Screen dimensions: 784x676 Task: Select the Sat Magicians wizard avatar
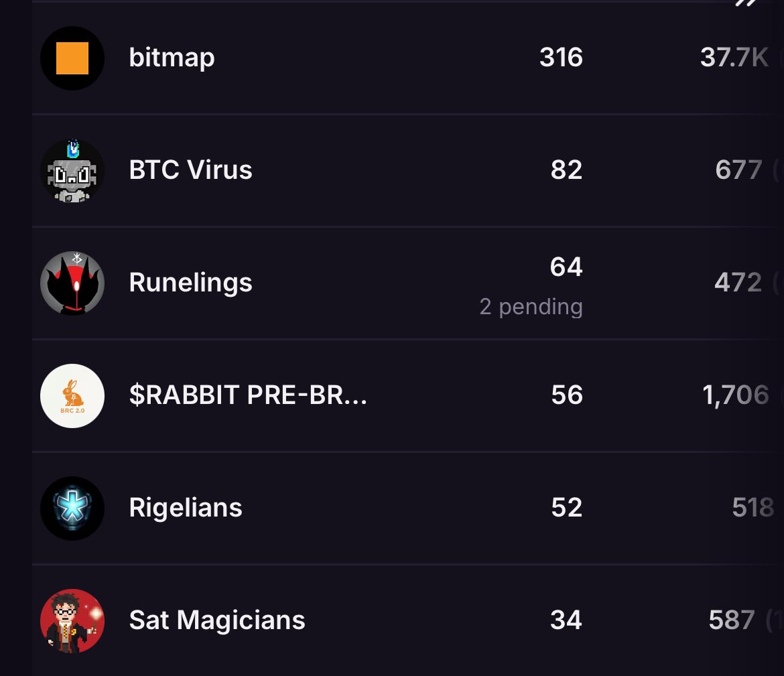72,620
